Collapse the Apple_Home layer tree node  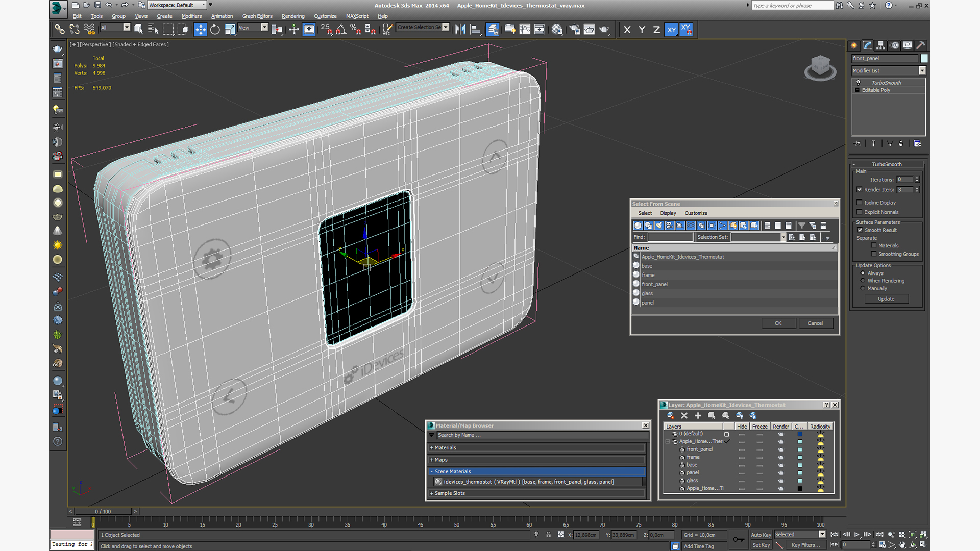coord(667,442)
